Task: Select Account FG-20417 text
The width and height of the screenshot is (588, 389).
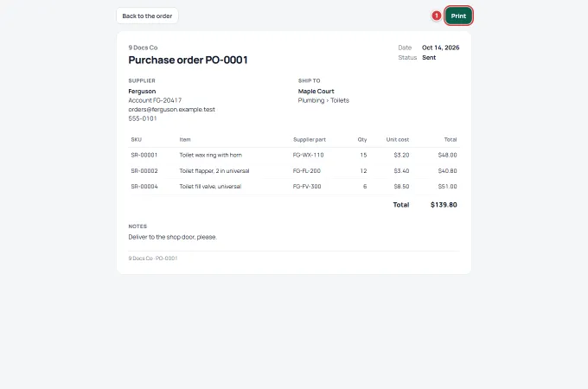Action: [x=155, y=100]
